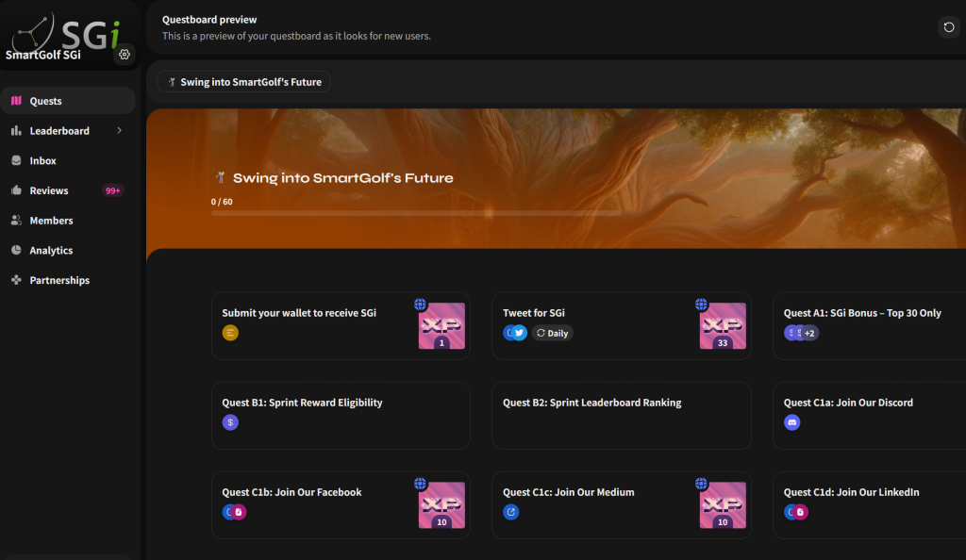This screenshot has height=560, width=966.
Task: Click the Twitter icon on Tweet for SGi
Action: (519, 333)
